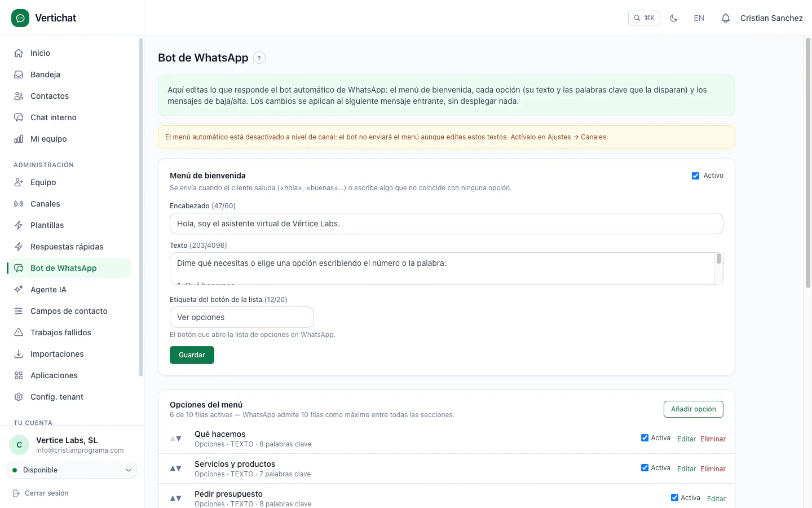812x508 pixels.
Task: Move Pedir presupuesto option up
Action: (x=173, y=498)
